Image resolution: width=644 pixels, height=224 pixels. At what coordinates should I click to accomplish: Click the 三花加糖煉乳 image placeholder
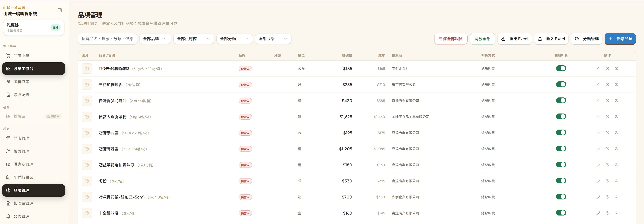[87, 85]
